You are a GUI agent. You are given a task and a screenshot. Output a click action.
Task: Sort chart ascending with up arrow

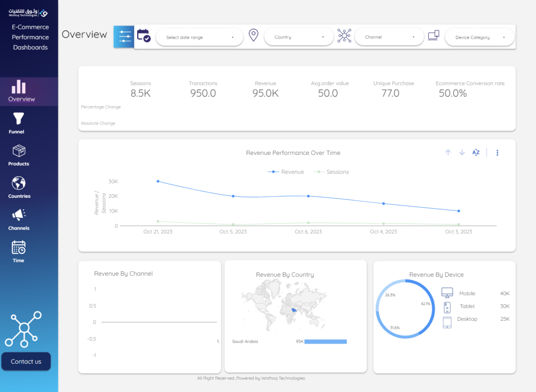point(448,152)
